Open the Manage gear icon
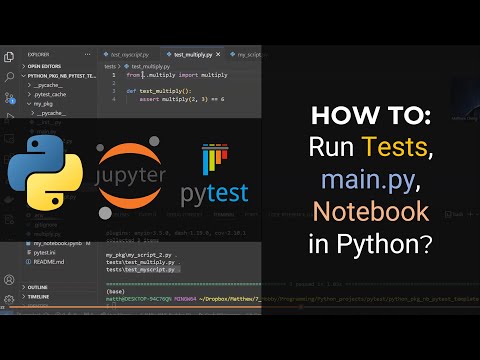 click(9, 299)
